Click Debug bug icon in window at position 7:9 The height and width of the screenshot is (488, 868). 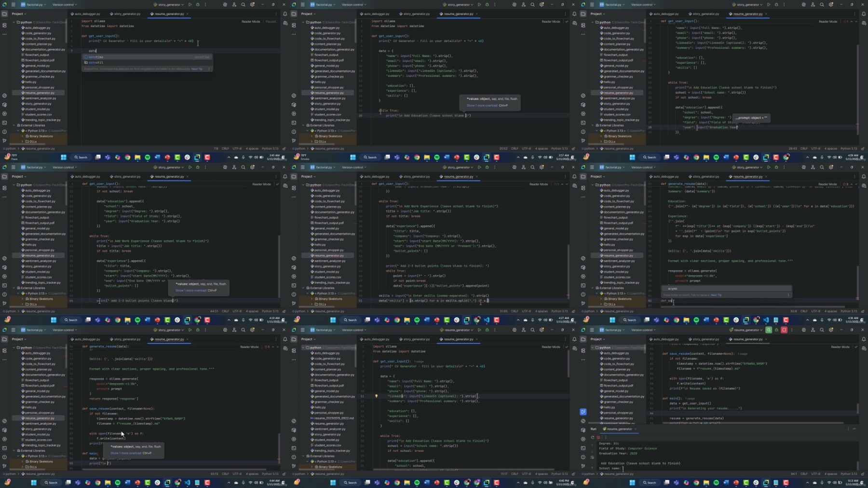click(198, 4)
